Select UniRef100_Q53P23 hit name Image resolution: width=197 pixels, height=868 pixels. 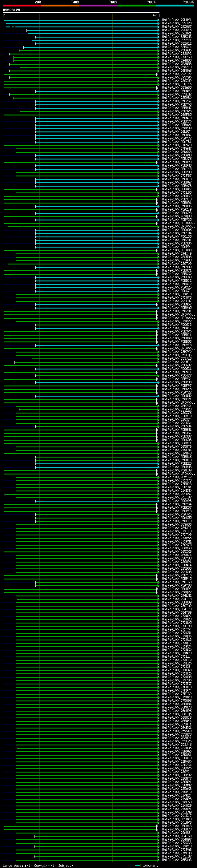[x=177, y=410]
